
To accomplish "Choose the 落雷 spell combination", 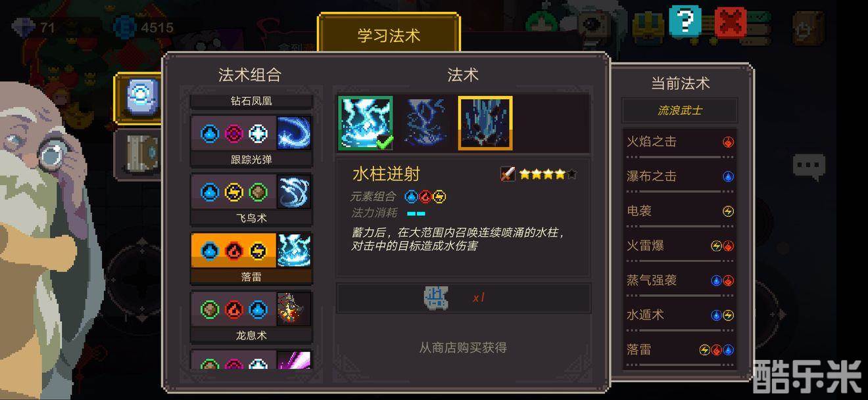I will coord(251,258).
